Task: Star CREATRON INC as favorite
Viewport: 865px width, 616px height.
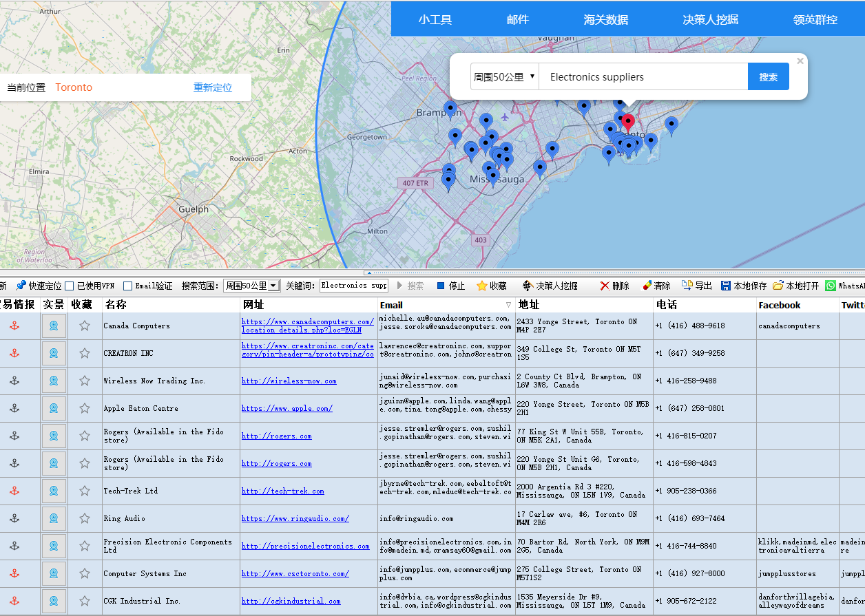Action: pyautogui.click(x=85, y=353)
